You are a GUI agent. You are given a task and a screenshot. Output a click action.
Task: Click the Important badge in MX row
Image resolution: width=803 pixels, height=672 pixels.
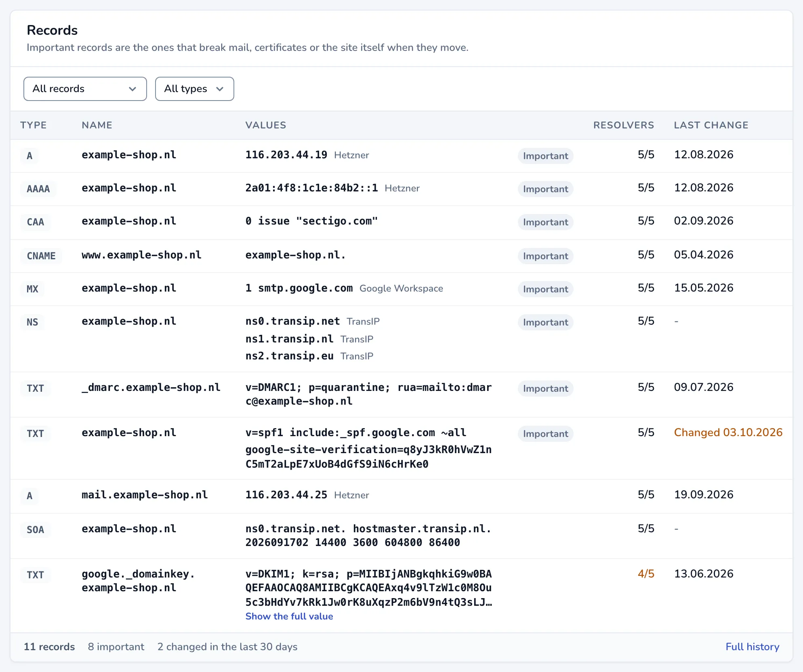tap(545, 289)
